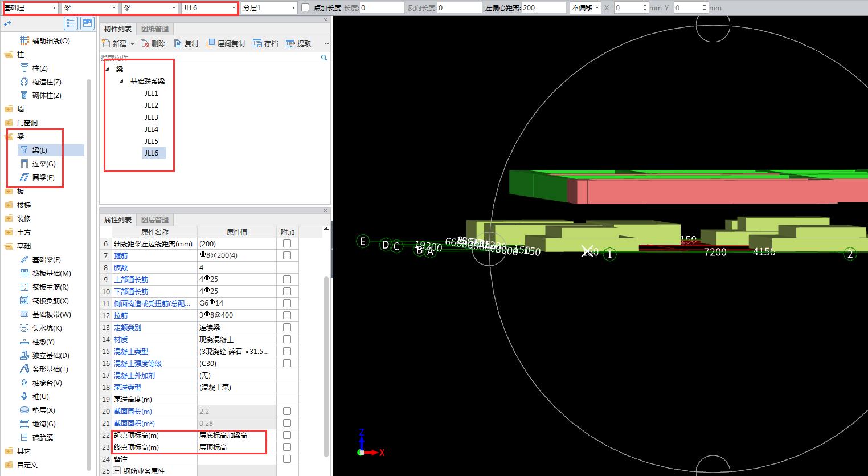This screenshot has width=868, height=476.
Task: Open the 基础 category in navigation tree
Action: (x=24, y=246)
